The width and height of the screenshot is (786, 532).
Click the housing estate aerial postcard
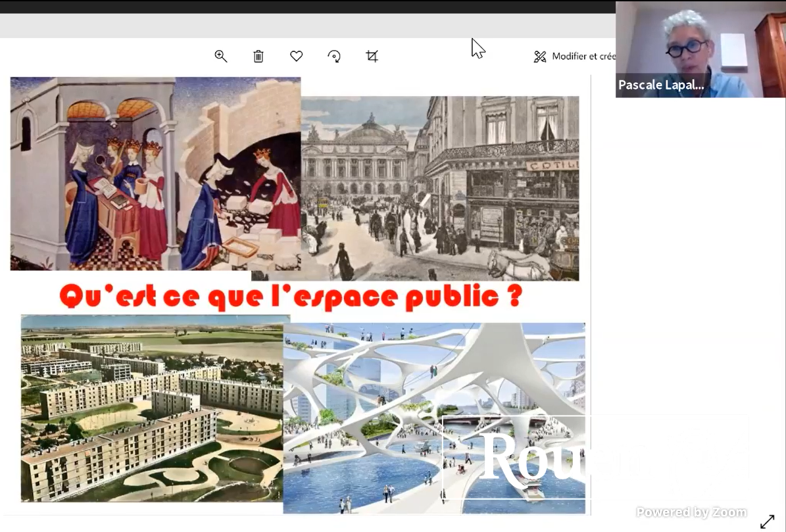152,408
